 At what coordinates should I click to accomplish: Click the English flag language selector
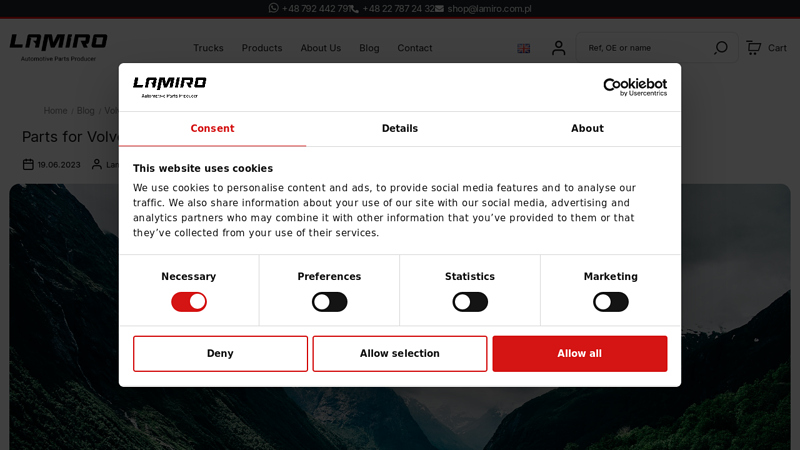pyautogui.click(x=523, y=48)
